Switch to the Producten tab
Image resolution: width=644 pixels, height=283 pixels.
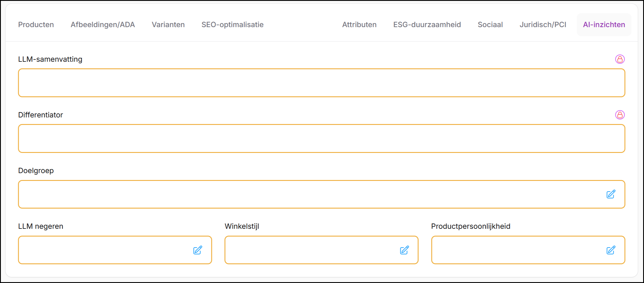coord(36,25)
